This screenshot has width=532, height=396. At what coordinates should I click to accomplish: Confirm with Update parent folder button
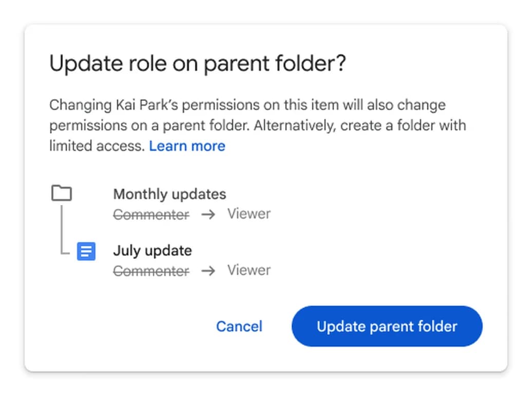click(387, 326)
